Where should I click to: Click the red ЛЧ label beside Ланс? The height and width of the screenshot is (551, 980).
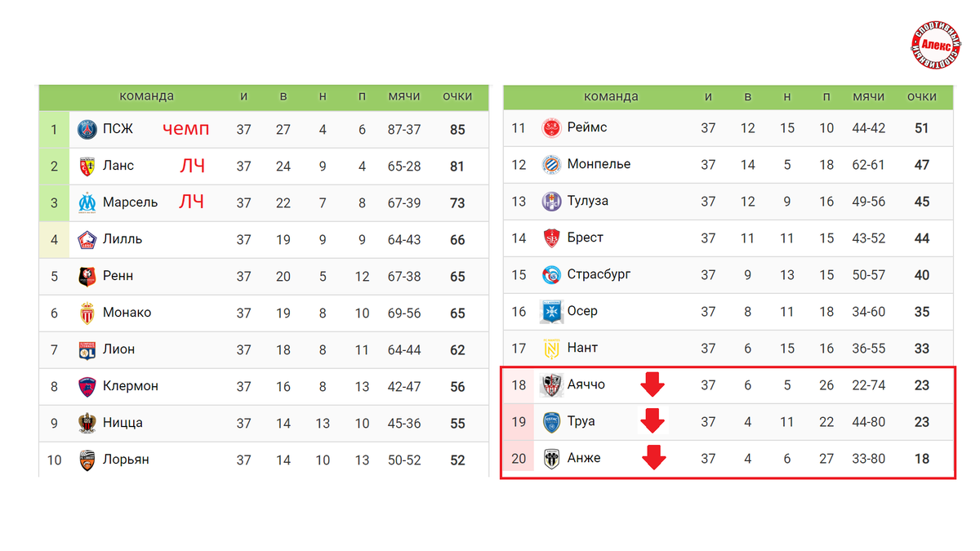(192, 166)
